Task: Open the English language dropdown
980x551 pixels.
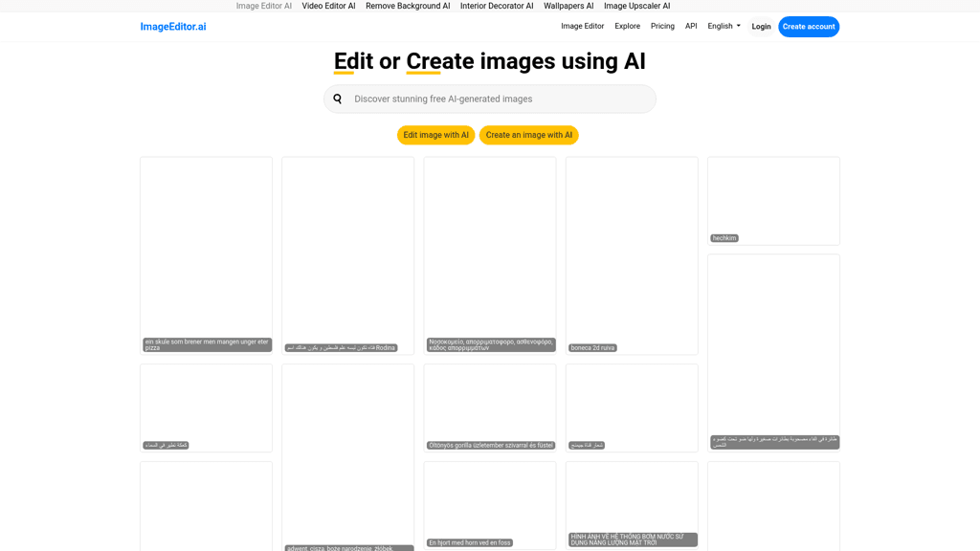Action: (724, 26)
